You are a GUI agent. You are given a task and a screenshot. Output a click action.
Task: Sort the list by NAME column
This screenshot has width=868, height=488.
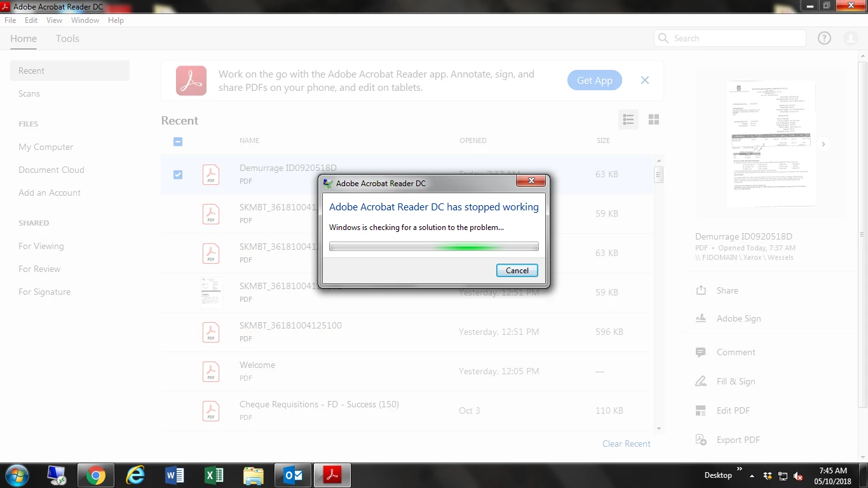pyautogui.click(x=249, y=140)
